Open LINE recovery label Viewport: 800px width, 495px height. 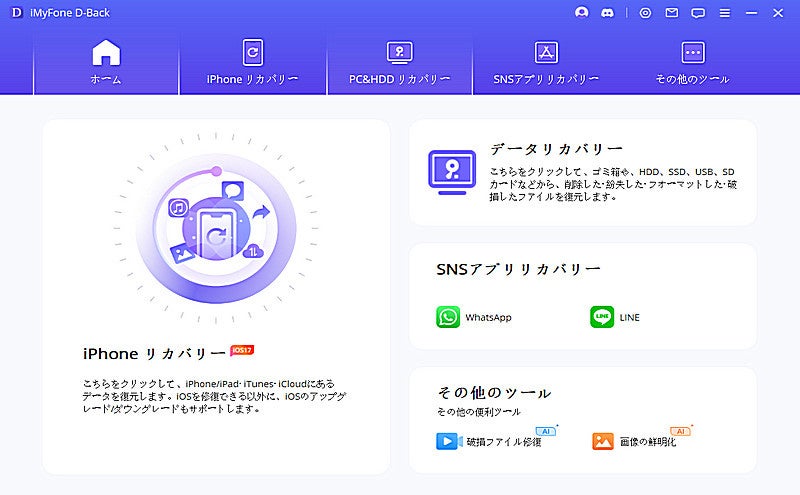tap(630, 317)
